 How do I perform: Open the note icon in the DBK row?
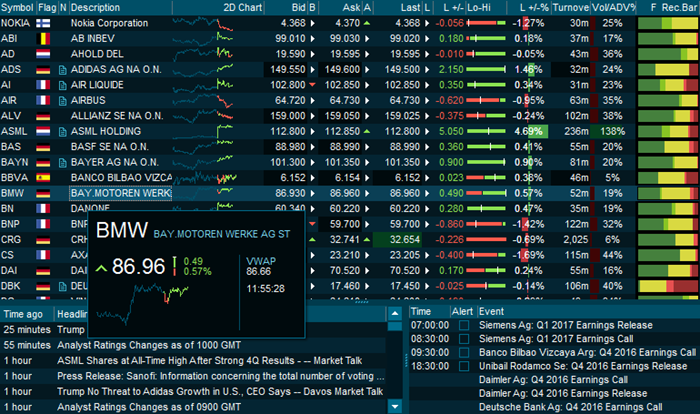(62, 286)
